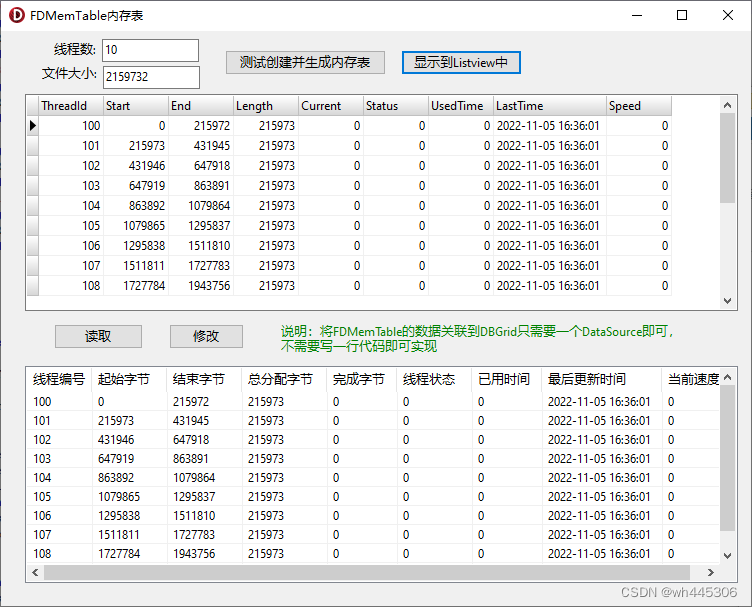Click the 修改 button

[x=206, y=336]
